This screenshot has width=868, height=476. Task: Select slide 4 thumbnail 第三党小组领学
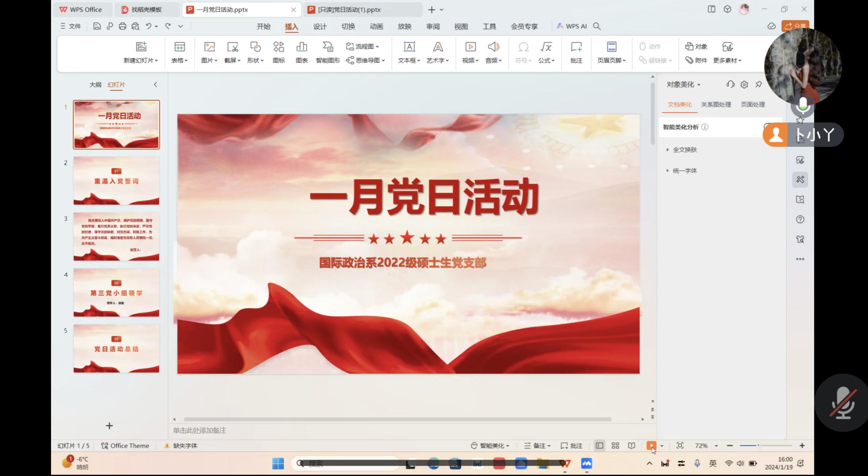[116, 293]
